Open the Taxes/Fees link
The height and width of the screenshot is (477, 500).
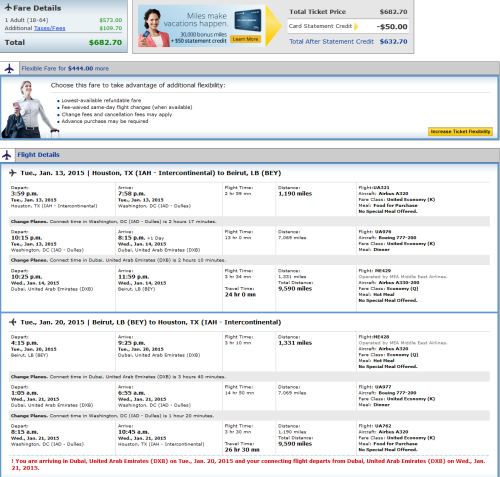49,28
